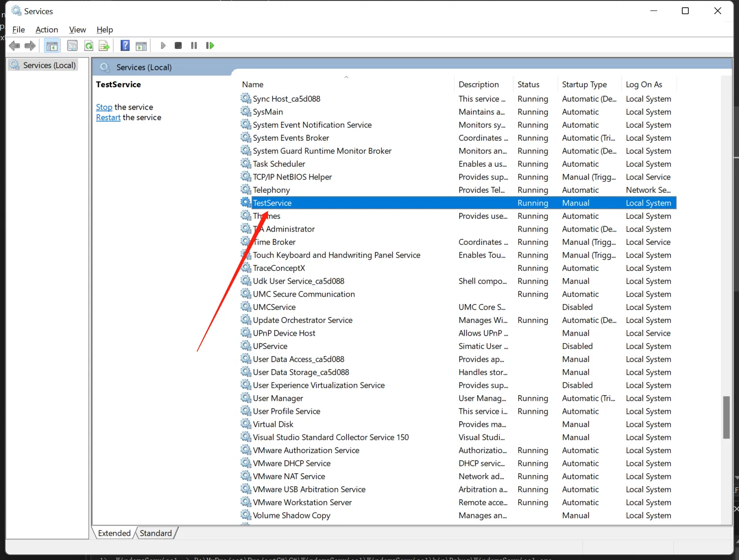Select the UPnP Device Host service

tap(458, 333)
